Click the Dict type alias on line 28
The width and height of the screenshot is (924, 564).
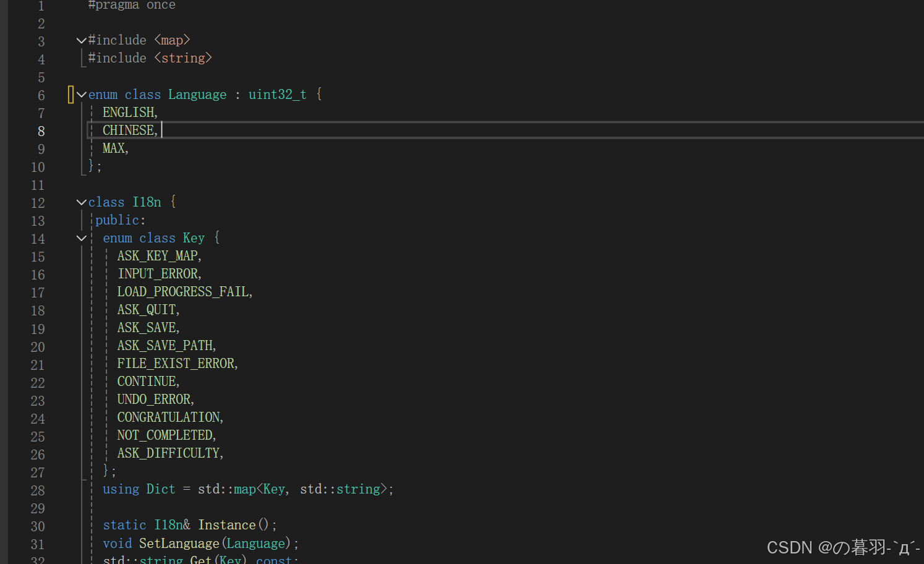click(161, 489)
